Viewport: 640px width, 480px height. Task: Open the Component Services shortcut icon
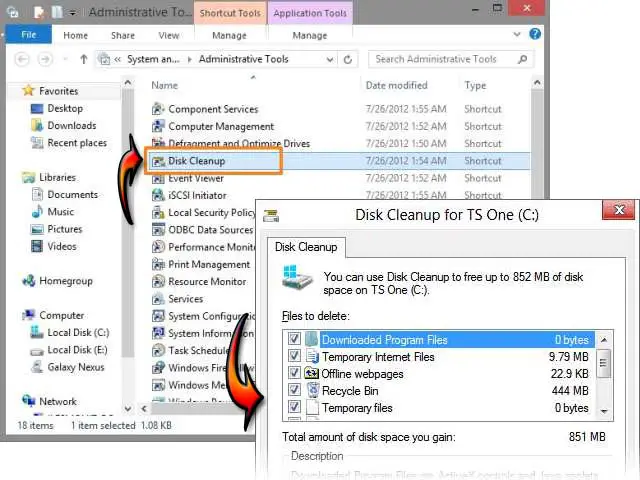(x=158, y=109)
